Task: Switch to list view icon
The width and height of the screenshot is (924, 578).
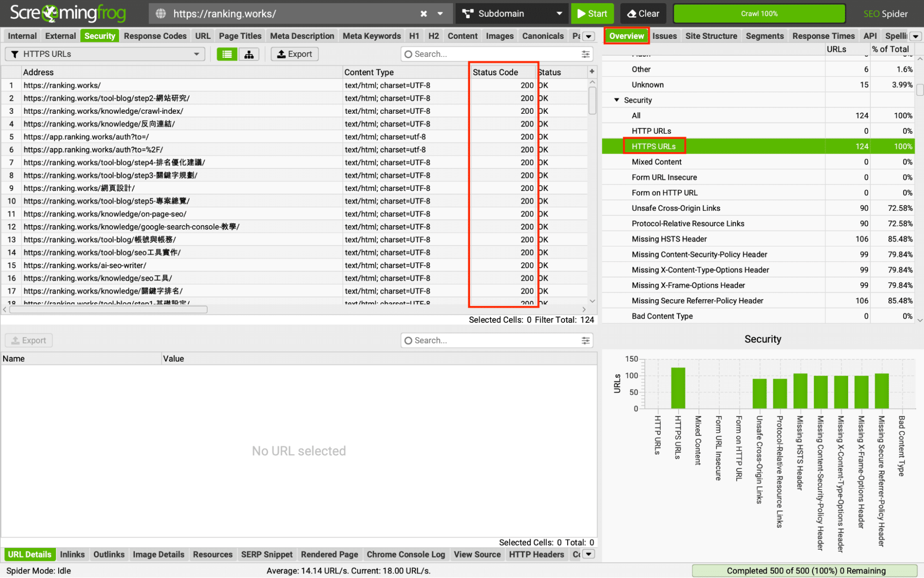Action: coord(227,54)
